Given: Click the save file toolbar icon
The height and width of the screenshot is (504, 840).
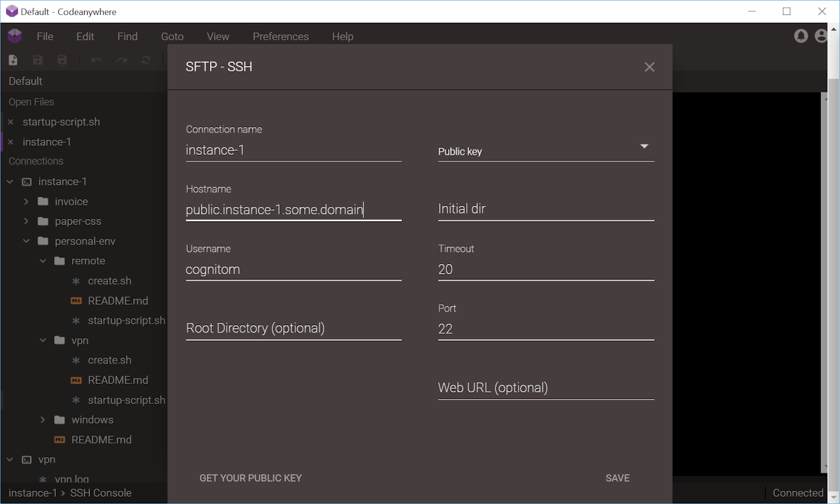Looking at the screenshot, I should tap(38, 60).
